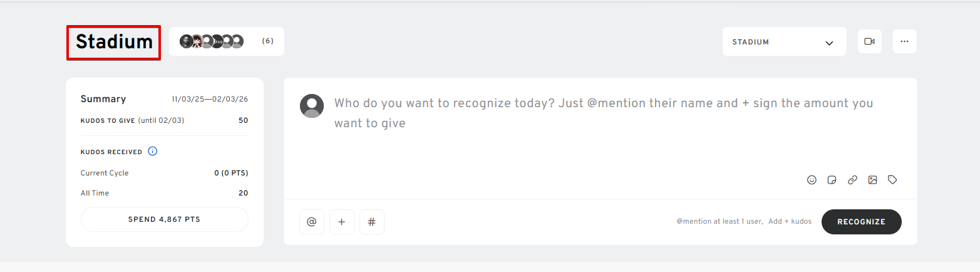Attach an image using the picture icon
The image size is (980, 272).
pos(872,180)
